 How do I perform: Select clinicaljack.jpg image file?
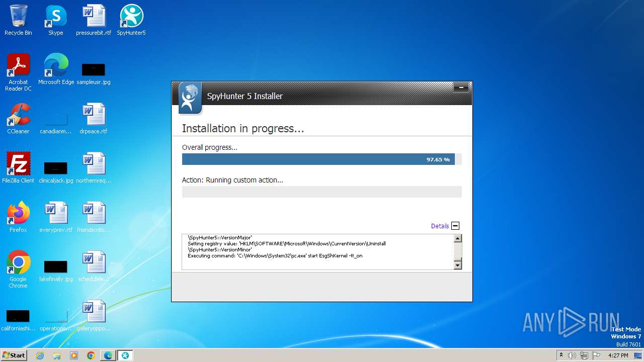(x=56, y=172)
